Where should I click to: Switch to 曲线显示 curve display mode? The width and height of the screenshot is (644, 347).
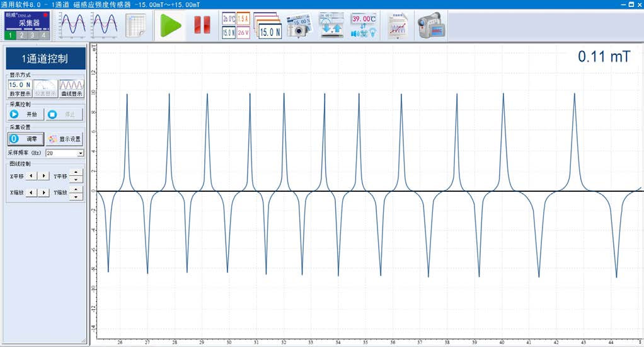[71, 88]
